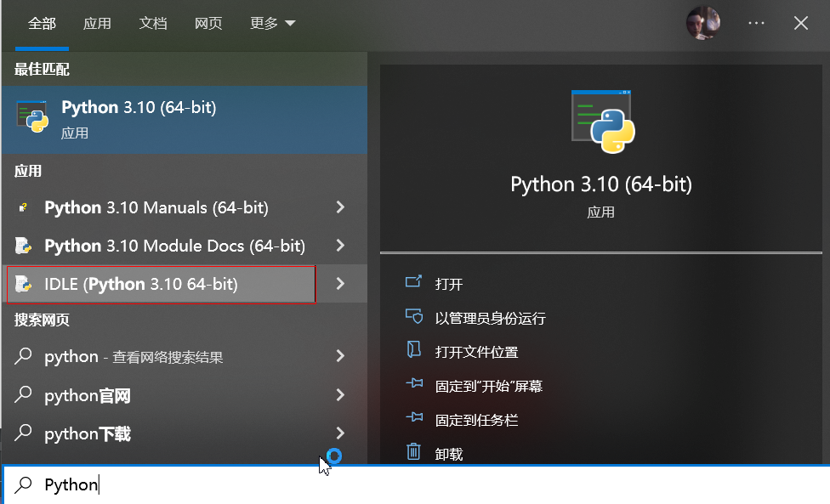Click the folder icon for 打开文件位置
The image size is (830, 504).
[x=413, y=349]
